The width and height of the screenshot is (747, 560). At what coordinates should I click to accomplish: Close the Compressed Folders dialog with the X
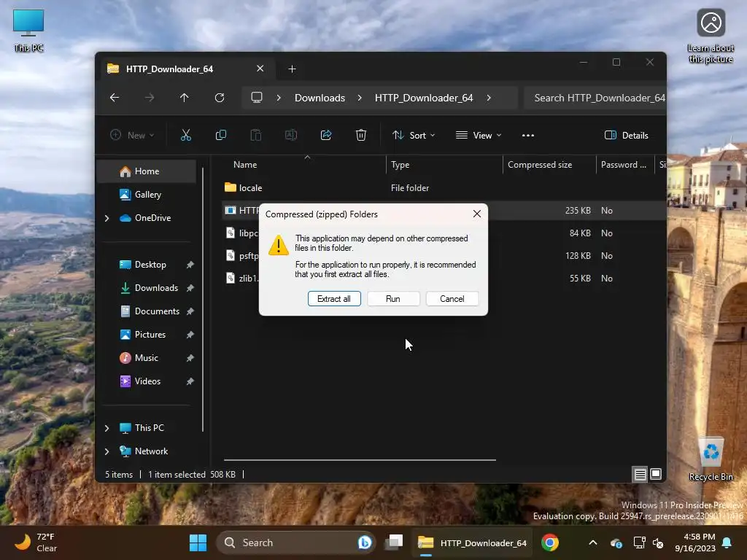[477, 214]
